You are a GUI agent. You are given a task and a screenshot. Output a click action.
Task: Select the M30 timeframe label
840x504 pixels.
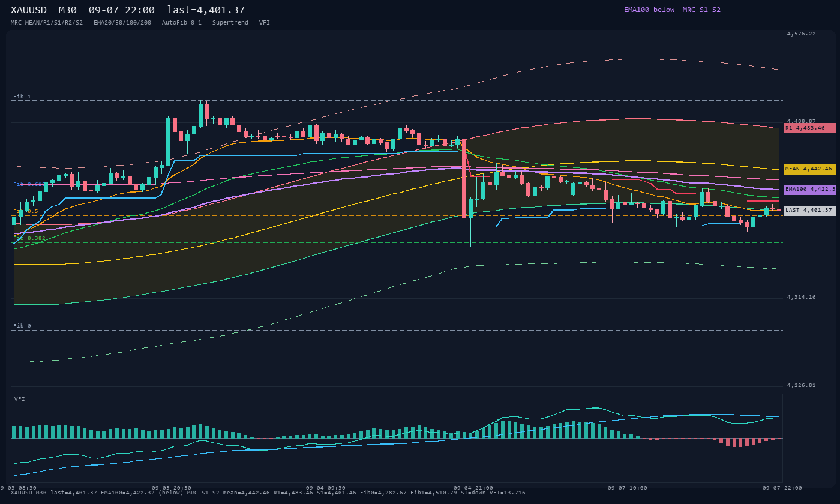[x=68, y=10]
